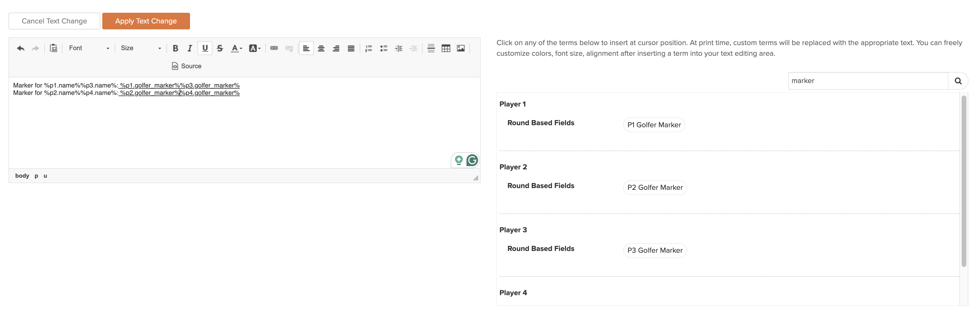The image size is (980, 318).
Task: Select the u element path
Action: pyautogui.click(x=45, y=176)
